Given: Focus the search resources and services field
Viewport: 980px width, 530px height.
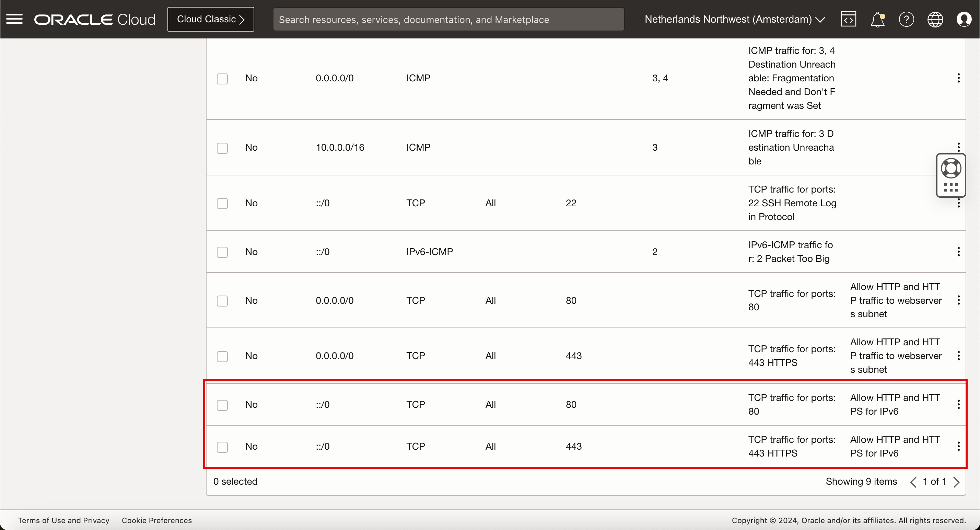Looking at the screenshot, I should tap(448, 20).
